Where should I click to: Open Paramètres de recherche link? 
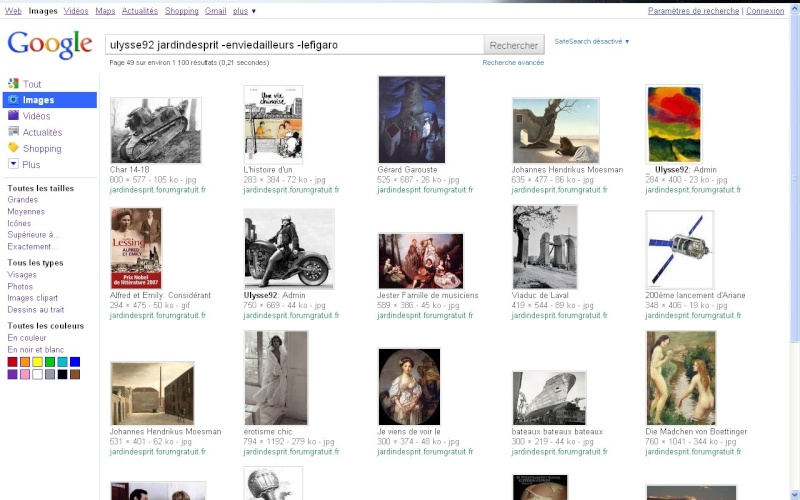pyautogui.click(x=693, y=11)
